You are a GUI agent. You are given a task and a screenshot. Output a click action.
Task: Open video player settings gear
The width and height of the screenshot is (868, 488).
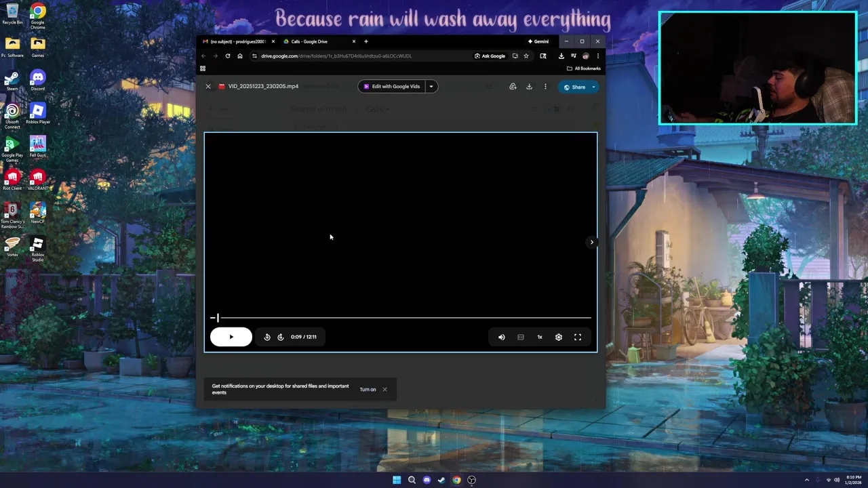tap(559, 337)
